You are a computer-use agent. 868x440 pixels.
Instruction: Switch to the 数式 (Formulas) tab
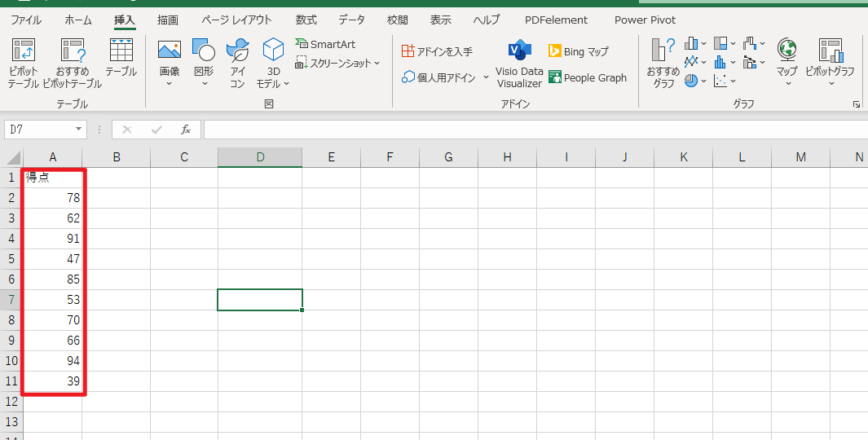(x=306, y=20)
